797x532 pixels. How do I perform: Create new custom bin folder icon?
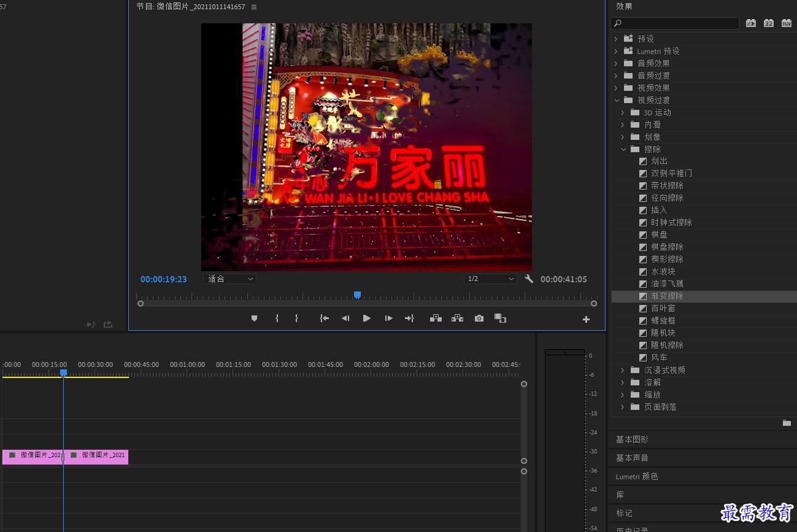point(787,423)
